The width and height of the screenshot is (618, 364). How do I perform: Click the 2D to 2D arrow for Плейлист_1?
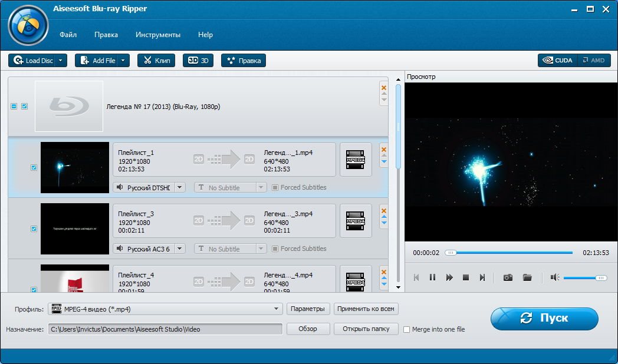224,160
